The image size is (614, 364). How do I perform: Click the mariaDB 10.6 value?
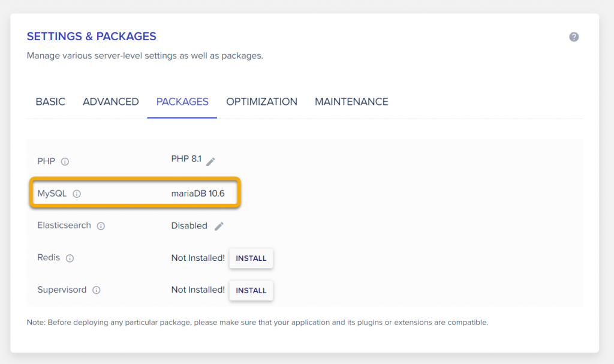pos(198,194)
